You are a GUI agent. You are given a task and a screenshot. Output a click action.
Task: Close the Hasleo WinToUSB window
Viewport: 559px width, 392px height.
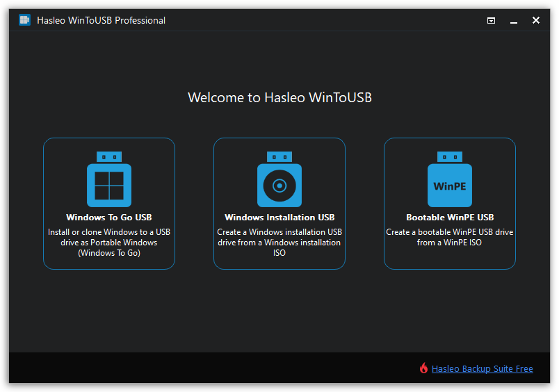click(536, 20)
